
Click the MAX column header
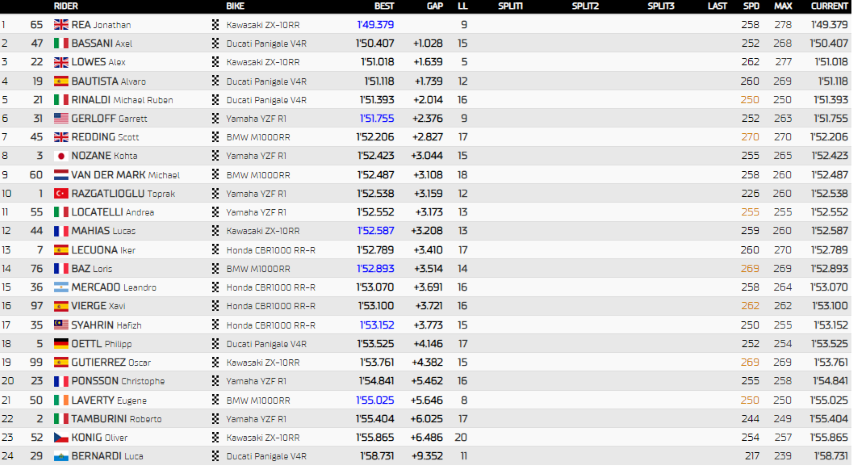[x=783, y=6]
